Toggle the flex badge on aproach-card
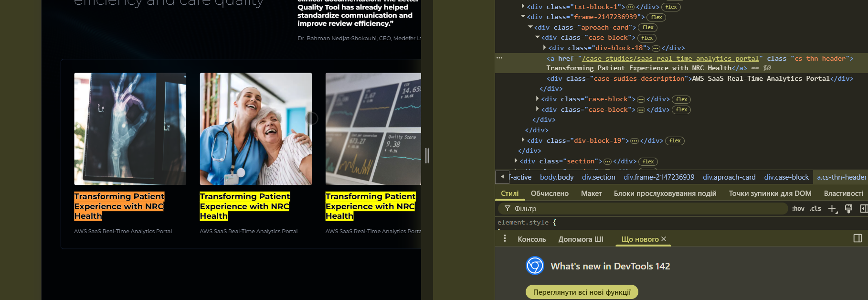The height and width of the screenshot is (300, 868). 647,28
